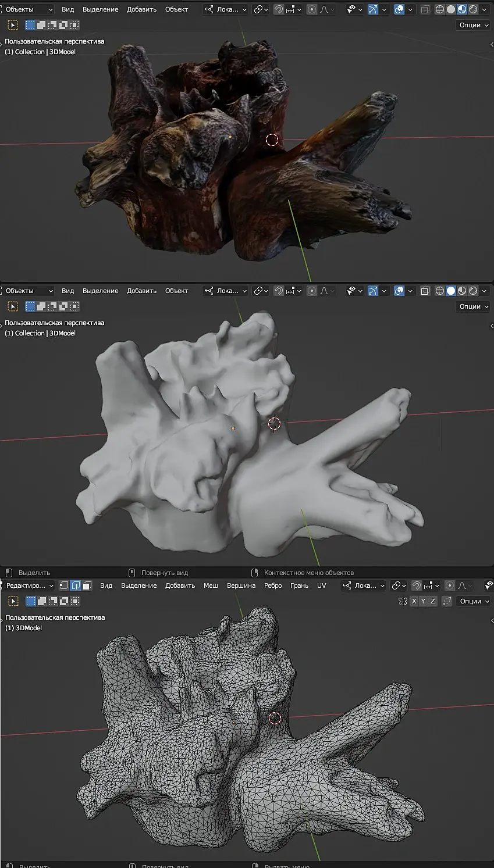Screen dimensions: 494x868
Task: Toggle X-ray in the solid gray model viewport
Action: 425,291
